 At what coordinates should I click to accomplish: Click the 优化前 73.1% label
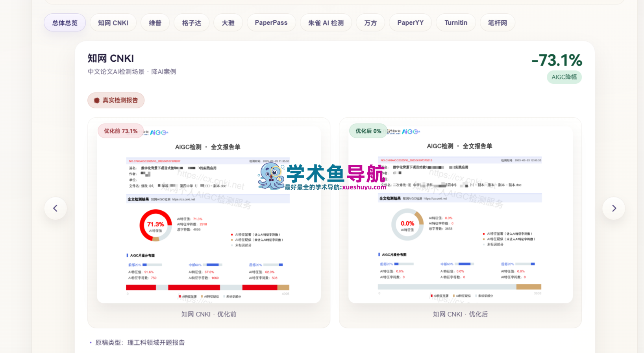point(120,131)
